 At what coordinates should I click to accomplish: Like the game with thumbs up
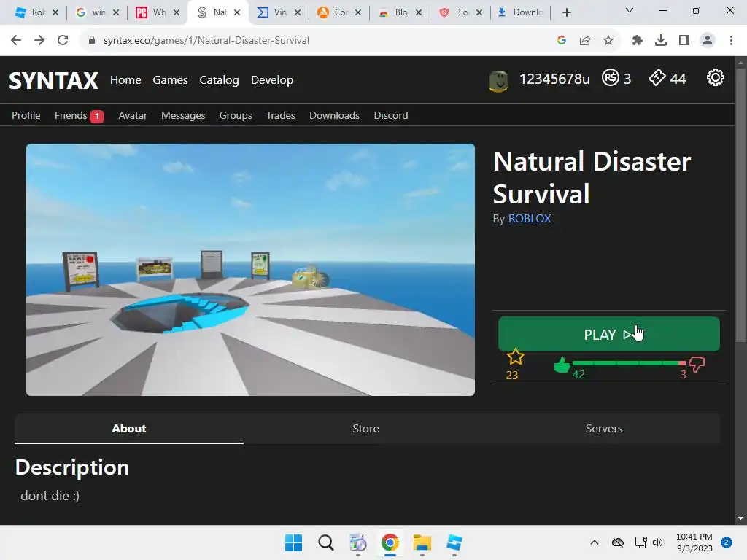(562, 365)
